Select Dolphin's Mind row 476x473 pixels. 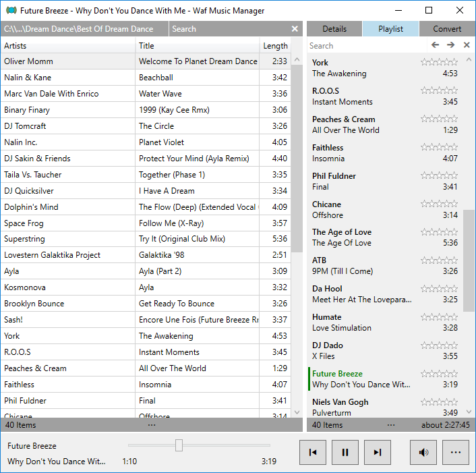[146, 207]
